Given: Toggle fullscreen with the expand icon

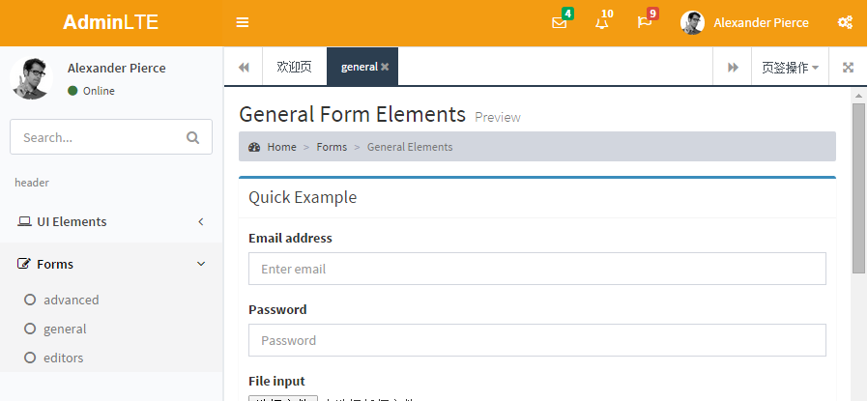Looking at the screenshot, I should 848,67.
